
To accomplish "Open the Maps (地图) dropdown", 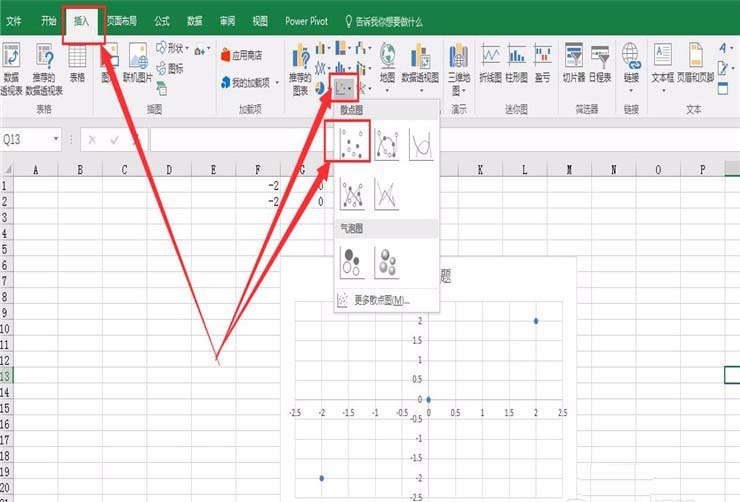I will click(387, 68).
